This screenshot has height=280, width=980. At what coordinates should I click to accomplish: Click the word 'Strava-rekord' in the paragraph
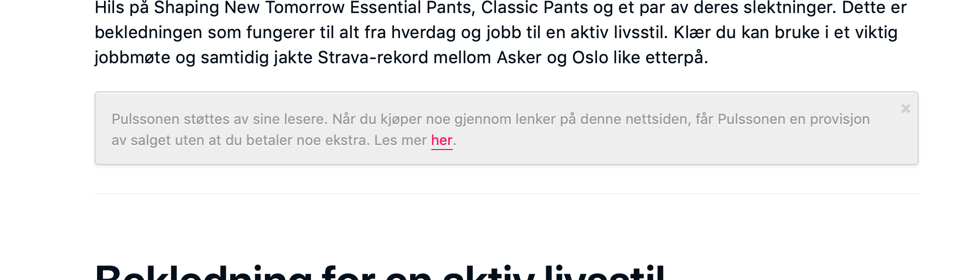[373, 58]
